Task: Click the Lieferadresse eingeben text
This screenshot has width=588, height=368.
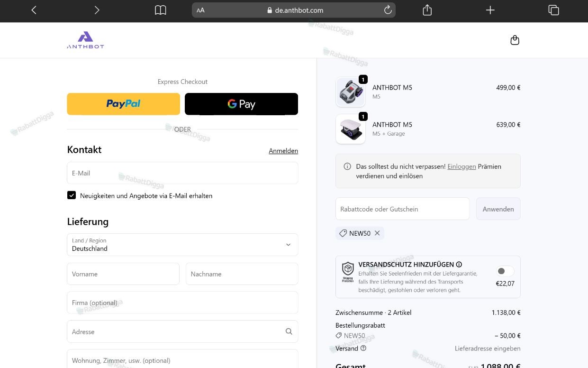Action: (x=488, y=349)
